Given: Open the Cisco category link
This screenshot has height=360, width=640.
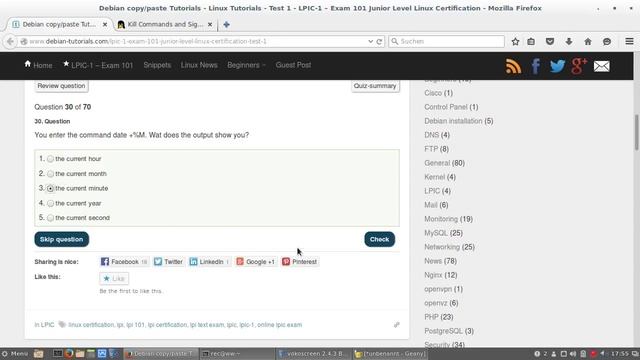Looking at the screenshot, I should point(433,93).
